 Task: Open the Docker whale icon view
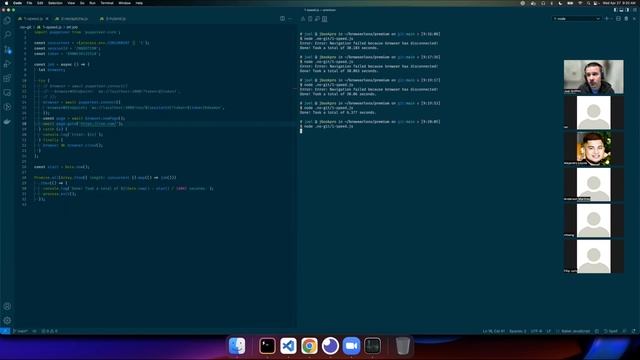pyautogui.click(x=7, y=122)
